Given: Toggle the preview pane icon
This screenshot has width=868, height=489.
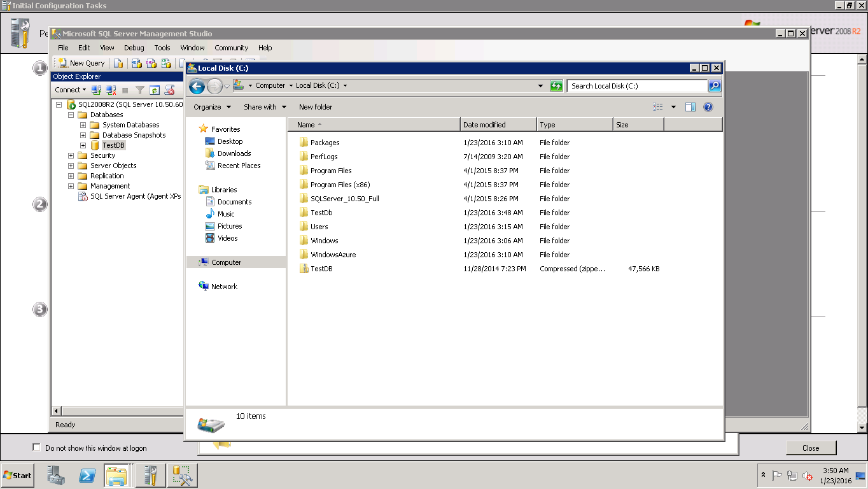Looking at the screenshot, I should [x=690, y=107].
